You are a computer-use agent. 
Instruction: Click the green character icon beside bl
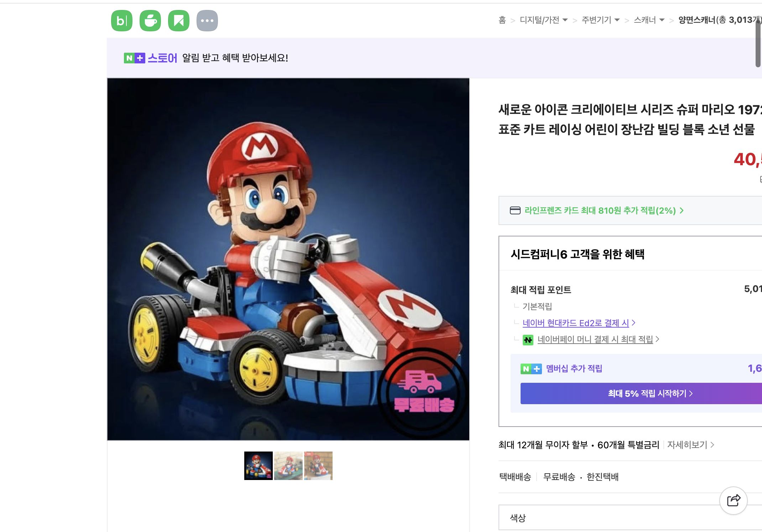tap(150, 20)
